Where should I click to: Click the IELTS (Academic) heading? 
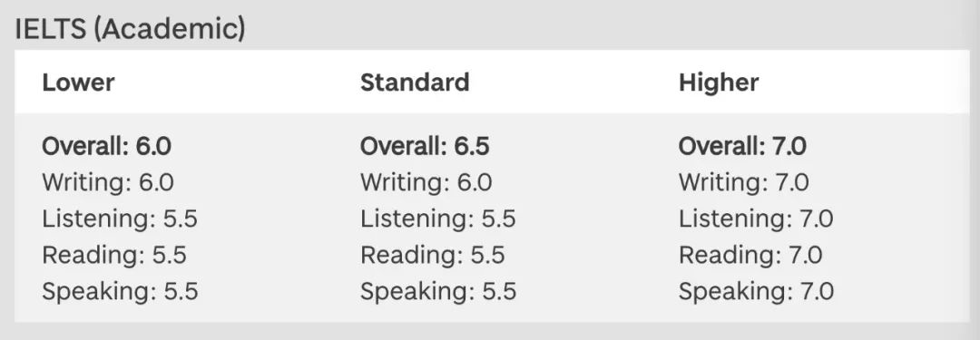click(130, 30)
